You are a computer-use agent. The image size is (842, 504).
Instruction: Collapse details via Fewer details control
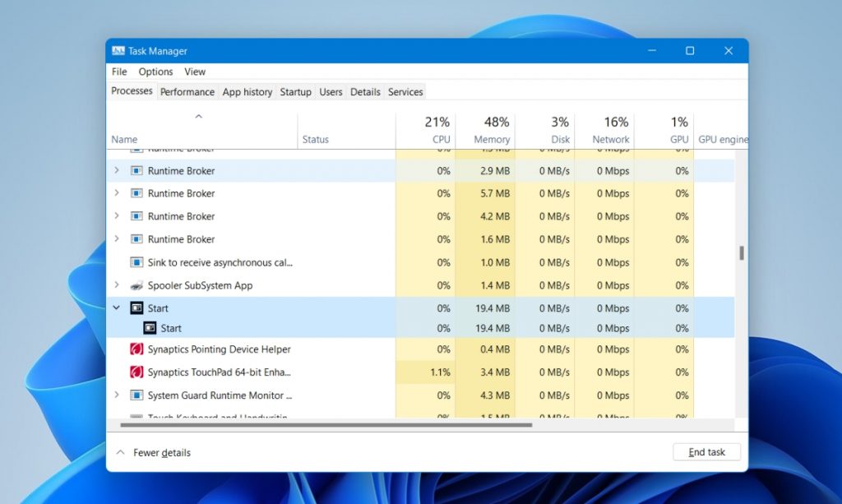click(x=153, y=452)
